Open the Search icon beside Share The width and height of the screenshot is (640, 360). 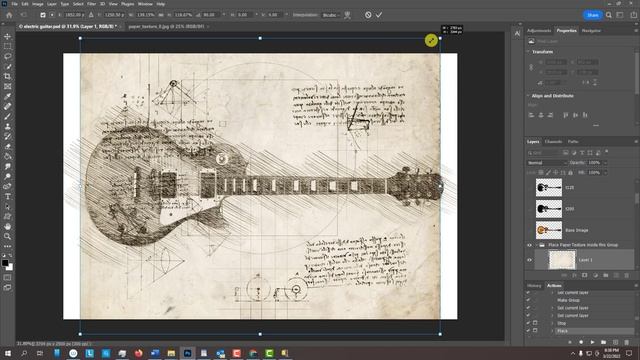(x=609, y=15)
